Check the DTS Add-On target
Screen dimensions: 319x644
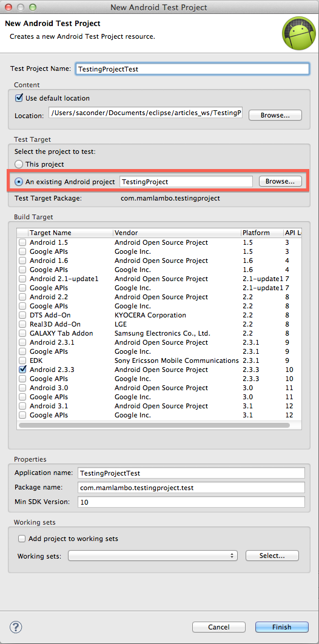22,315
